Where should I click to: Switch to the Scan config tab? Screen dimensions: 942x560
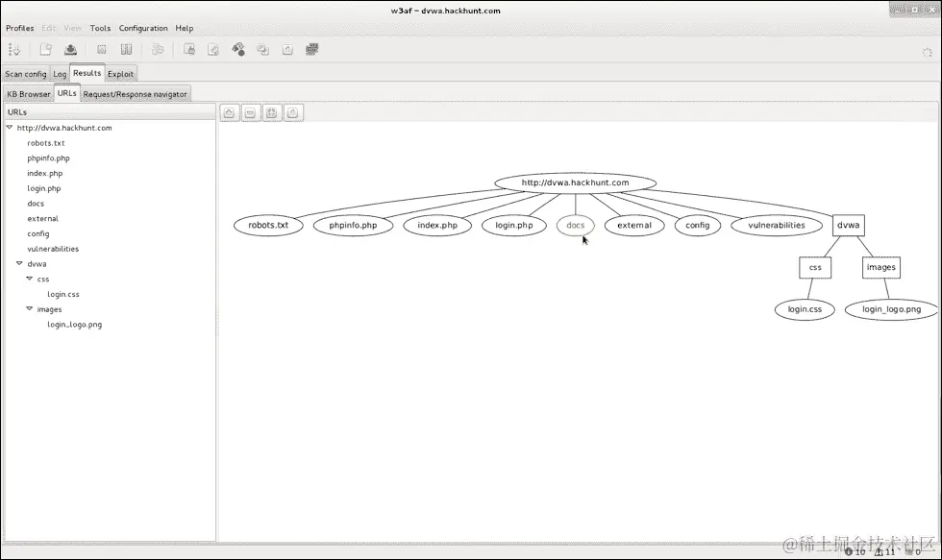click(26, 74)
